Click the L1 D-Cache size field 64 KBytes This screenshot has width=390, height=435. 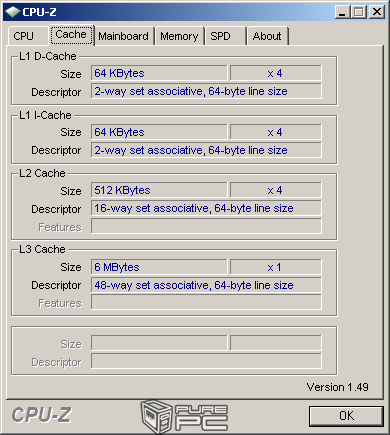159,73
